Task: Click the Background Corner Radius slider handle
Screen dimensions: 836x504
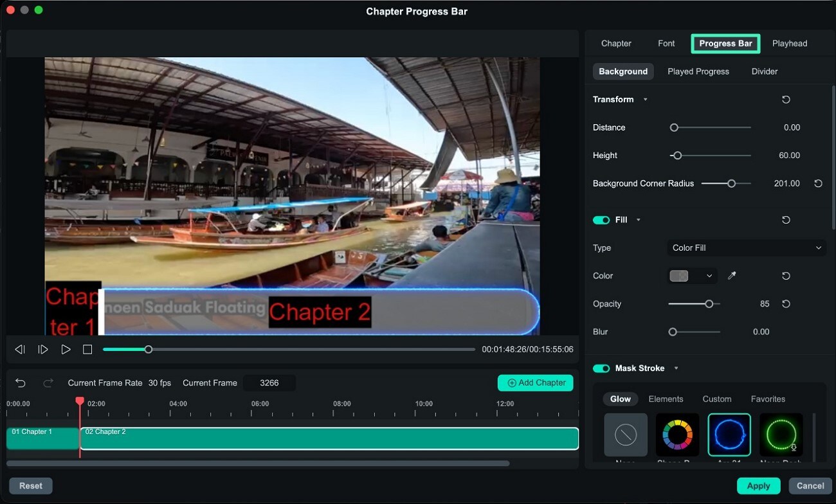Action: tap(731, 183)
